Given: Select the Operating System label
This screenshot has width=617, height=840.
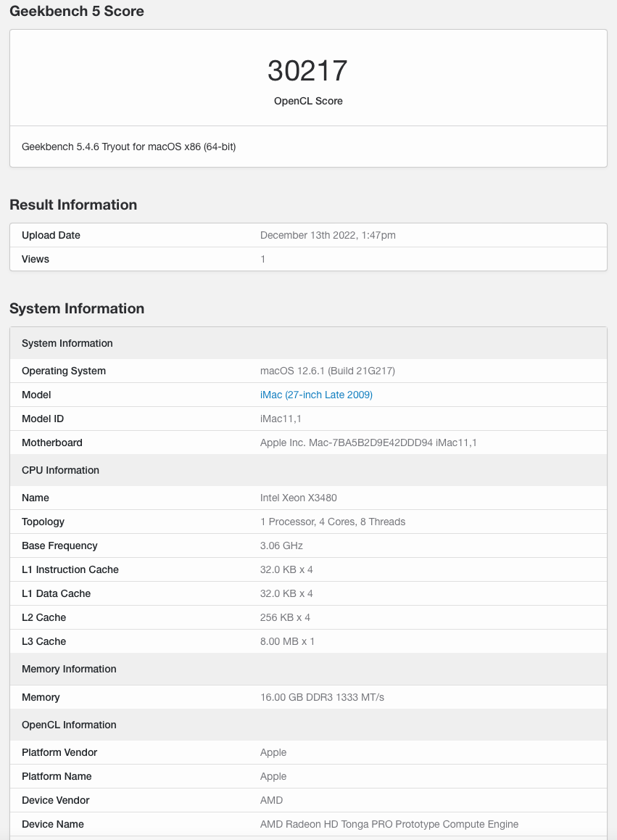Looking at the screenshot, I should (x=64, y=371).
